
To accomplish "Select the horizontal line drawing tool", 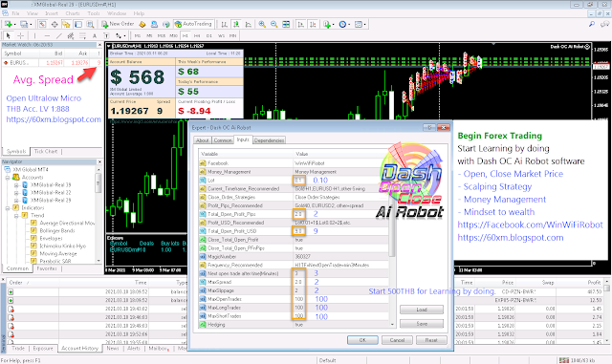I will pyautogui.click(x=47, y=35).
